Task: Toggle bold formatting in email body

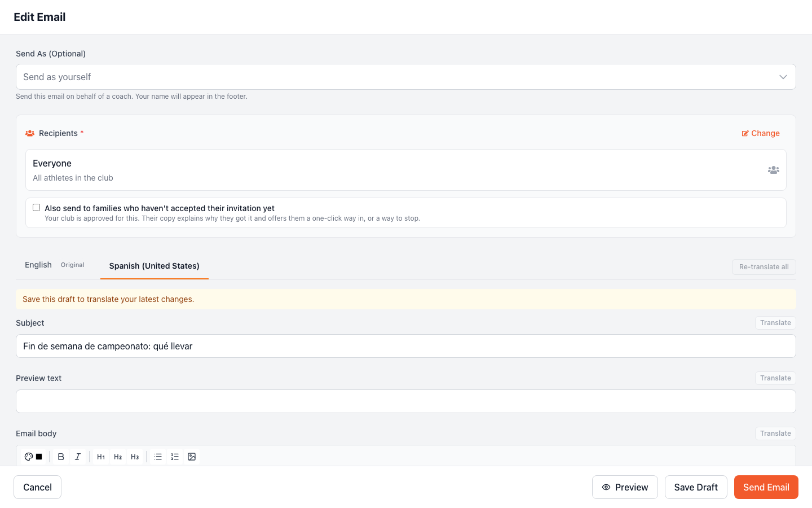Action: pos(61,457)
